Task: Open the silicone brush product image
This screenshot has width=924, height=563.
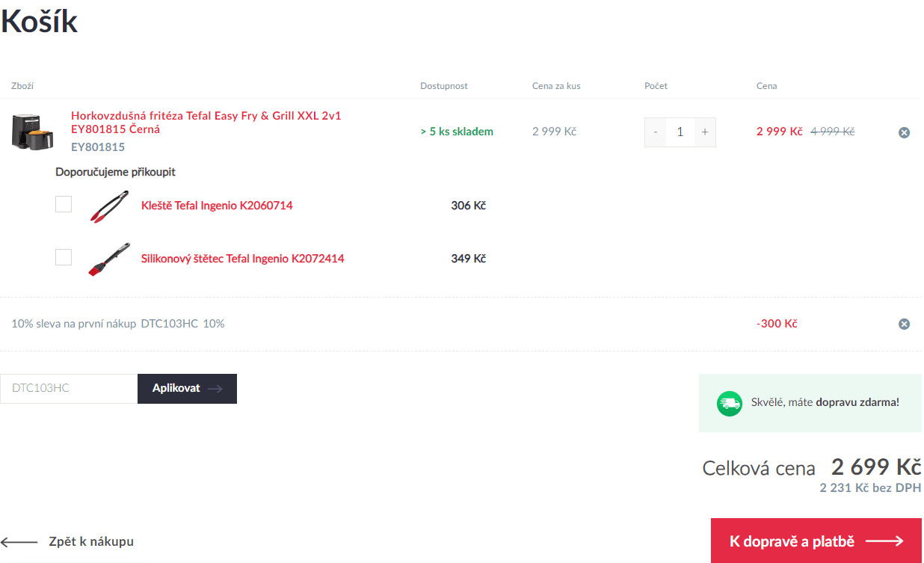Action: [x=109, y=259]
